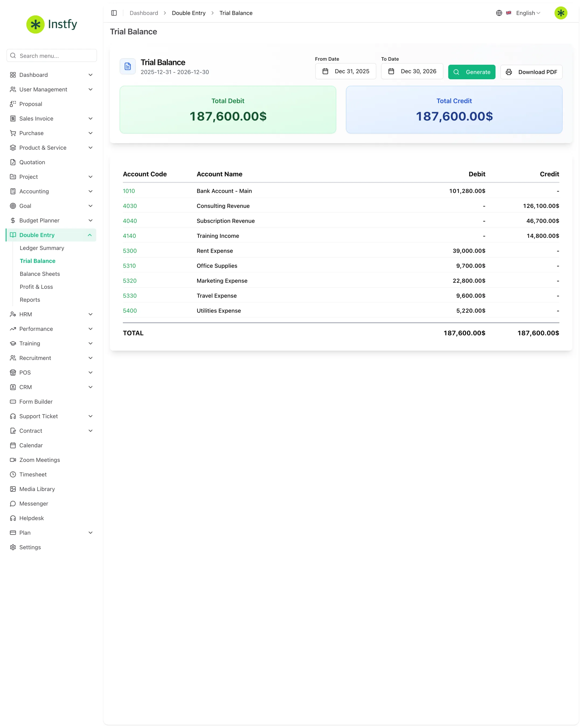Collapse the Double Entry chevron

(x=90, y=235)
